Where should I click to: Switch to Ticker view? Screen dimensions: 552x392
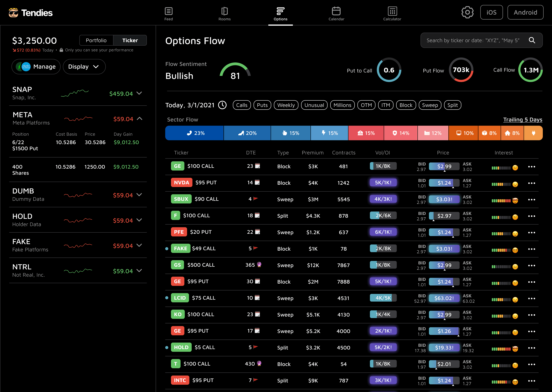tap(130, 40)
